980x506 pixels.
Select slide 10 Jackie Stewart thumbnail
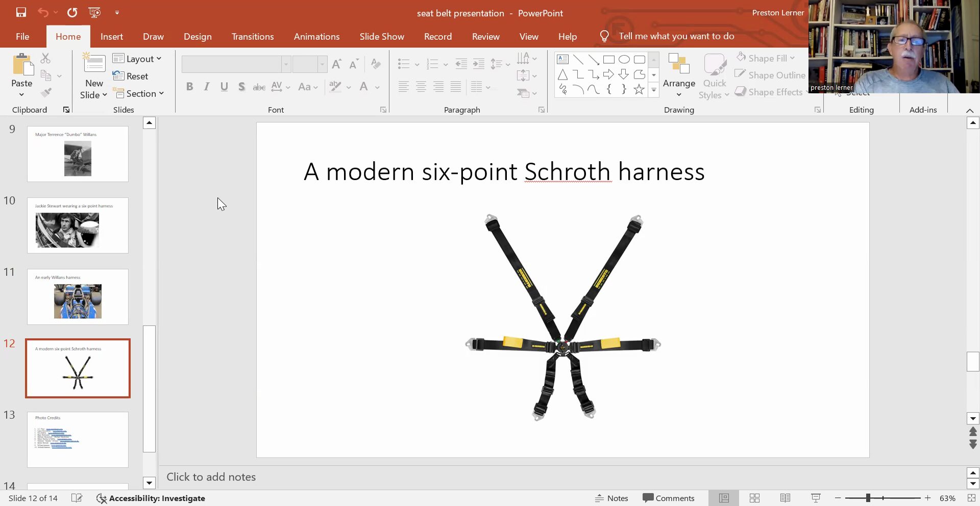(x=78, y=225)
